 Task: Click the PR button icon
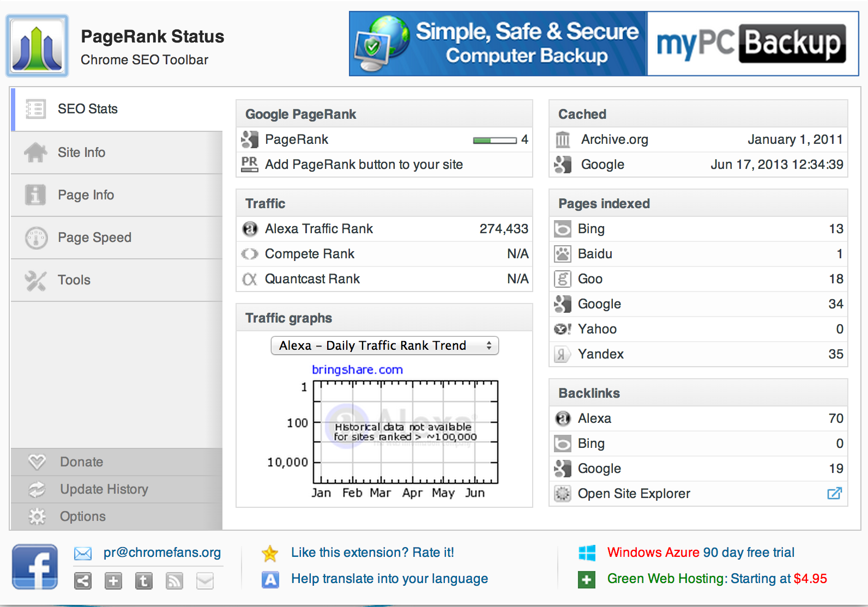250,164
